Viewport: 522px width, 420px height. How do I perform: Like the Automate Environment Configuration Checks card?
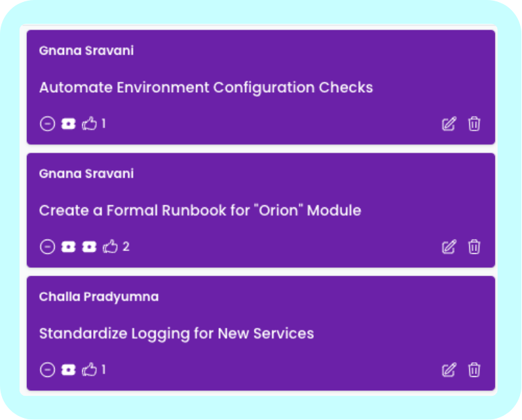click(x=90, y=124)
